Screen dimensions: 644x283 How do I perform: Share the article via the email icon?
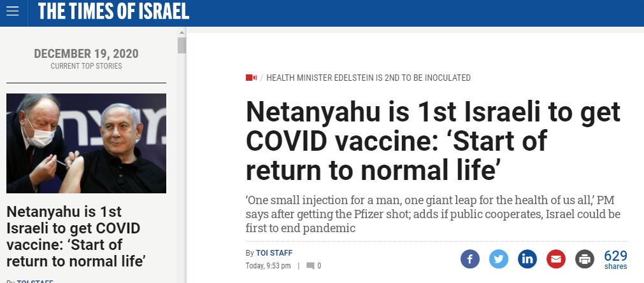[556, 259]
